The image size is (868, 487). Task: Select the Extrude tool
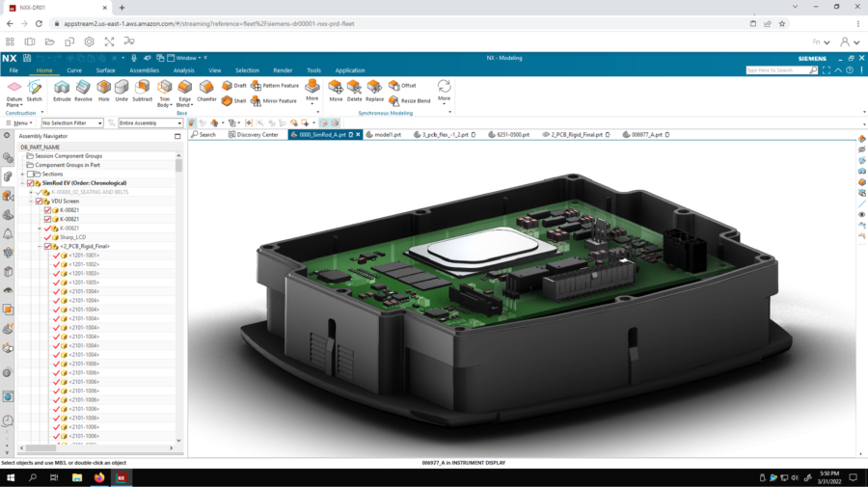(62, 89)
